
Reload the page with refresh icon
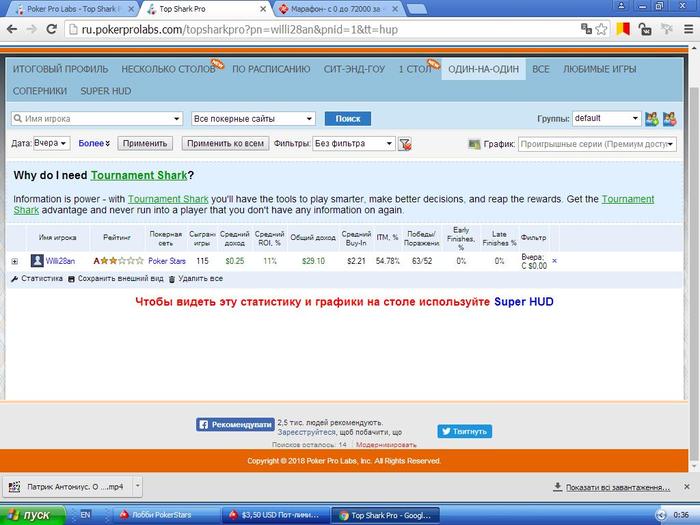pos(52,29)
